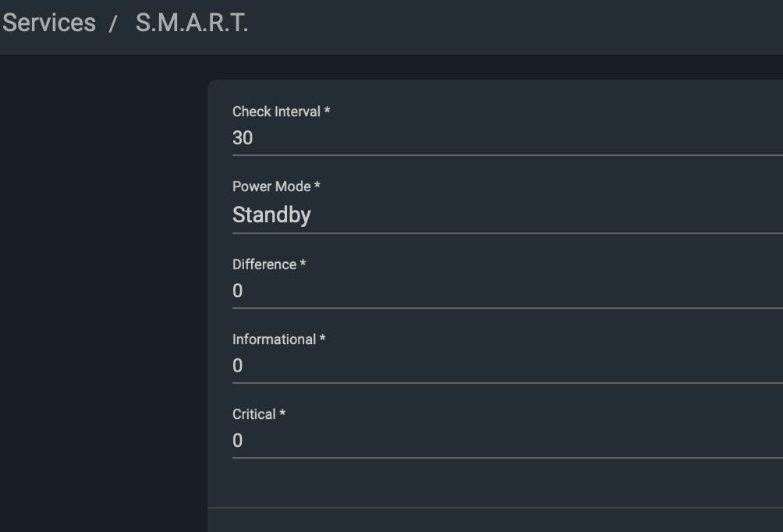Click the Informational label text
This screenshot has width=783, height=532.
click(274, 339)
